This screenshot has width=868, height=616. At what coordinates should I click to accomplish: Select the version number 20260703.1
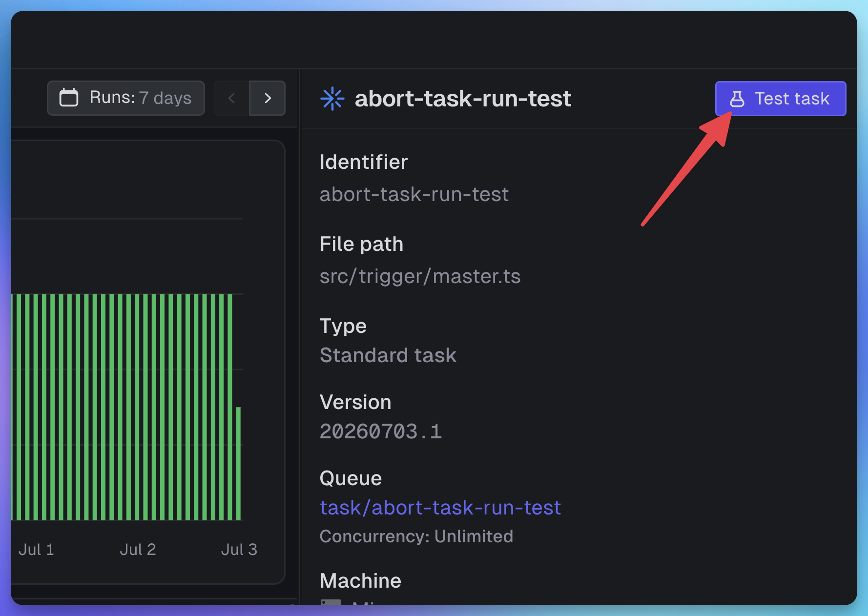tap(381, 431)
